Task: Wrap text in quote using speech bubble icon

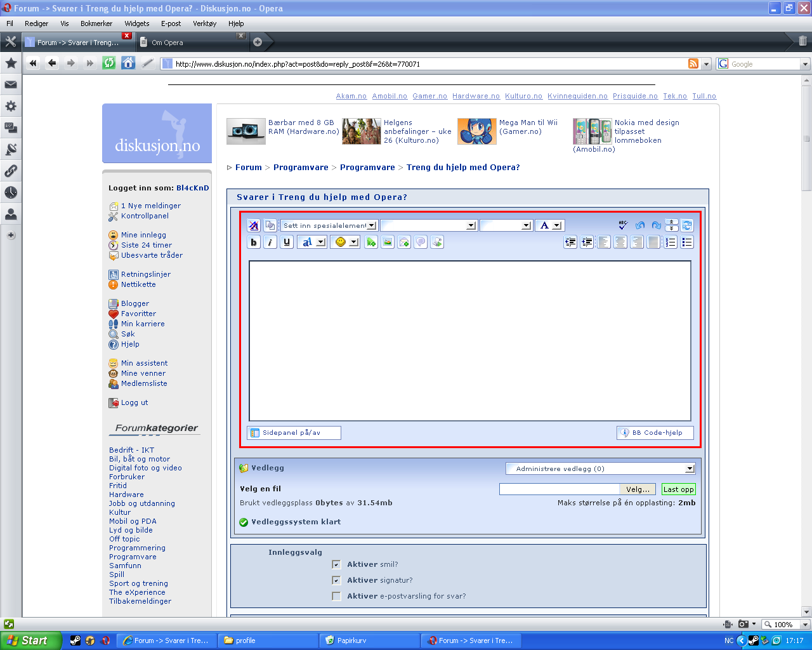Action: 421,242
